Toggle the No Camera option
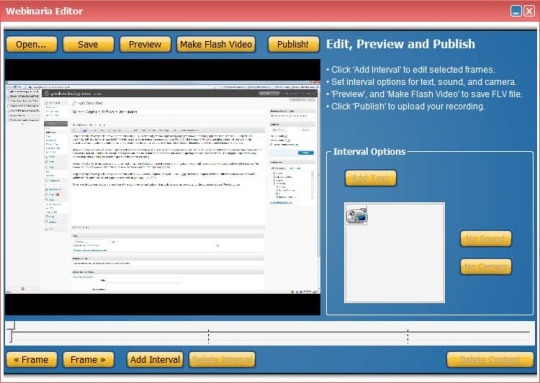 click(x=486, y=267)
